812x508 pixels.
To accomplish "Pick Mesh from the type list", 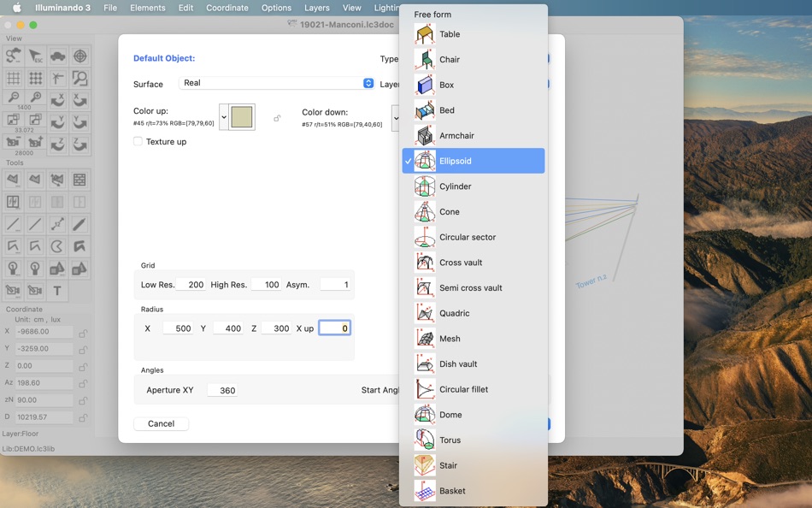I will 474,339.
